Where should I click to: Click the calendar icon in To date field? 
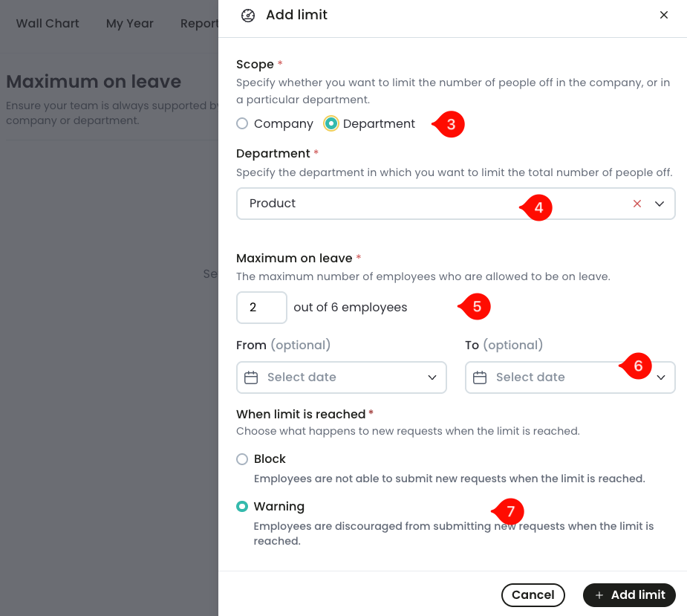coord(480,377)
